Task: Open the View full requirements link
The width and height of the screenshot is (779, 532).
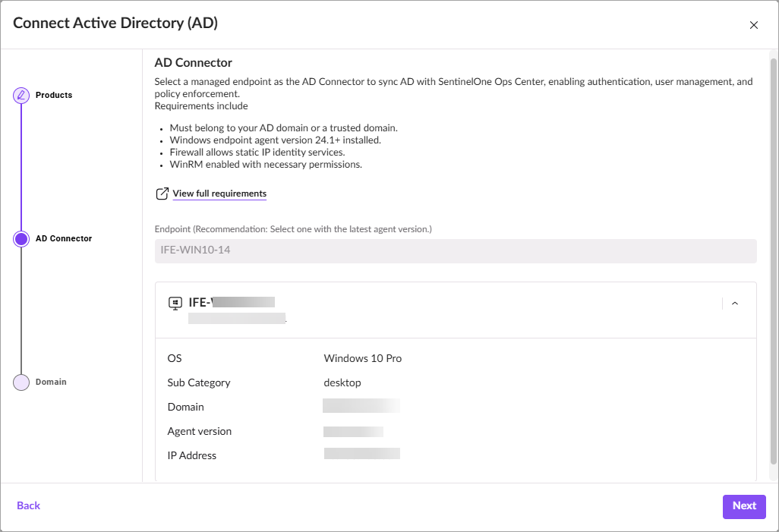Action: 219,194
